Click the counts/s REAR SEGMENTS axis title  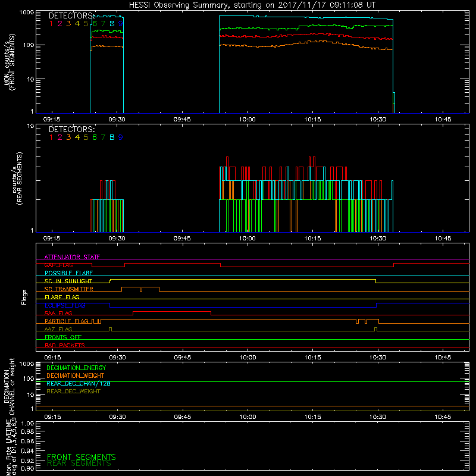(17, 178)
